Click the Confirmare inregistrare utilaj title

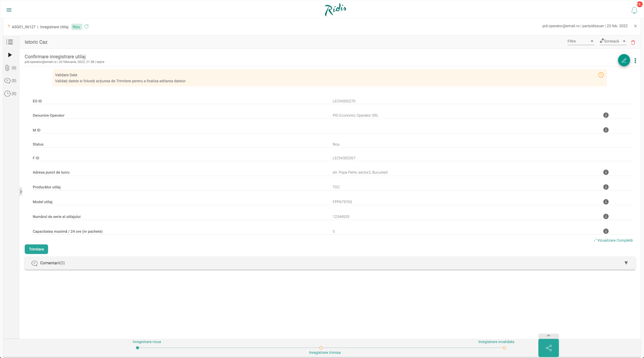[x=55, y=57]
